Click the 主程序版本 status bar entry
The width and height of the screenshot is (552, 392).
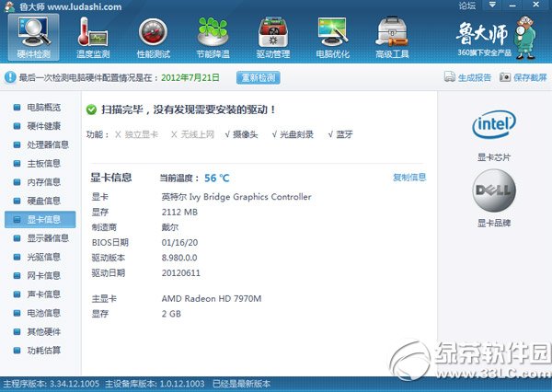(51, 384)
